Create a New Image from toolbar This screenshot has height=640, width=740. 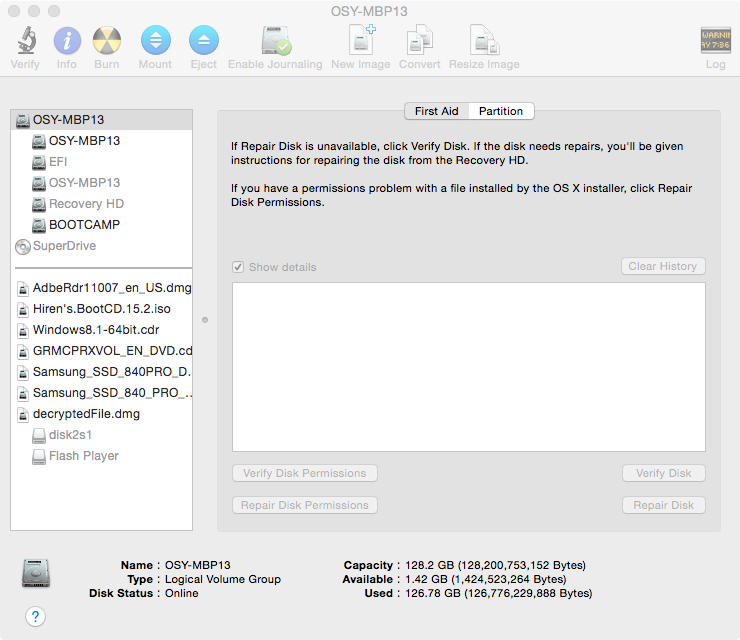[362, 40]
